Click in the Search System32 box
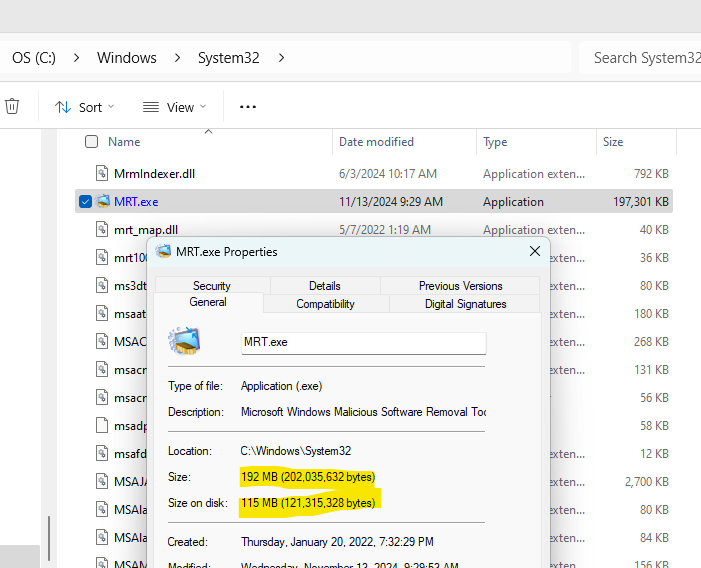The width and height of the screenshot is (701, 568). (640, 58)
